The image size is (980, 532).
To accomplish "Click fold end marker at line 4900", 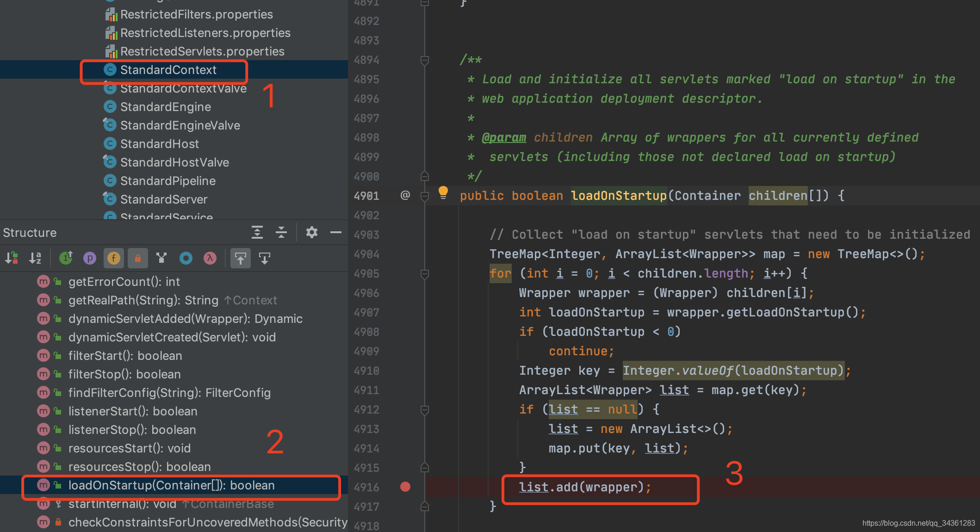I will tap(425, 176).
